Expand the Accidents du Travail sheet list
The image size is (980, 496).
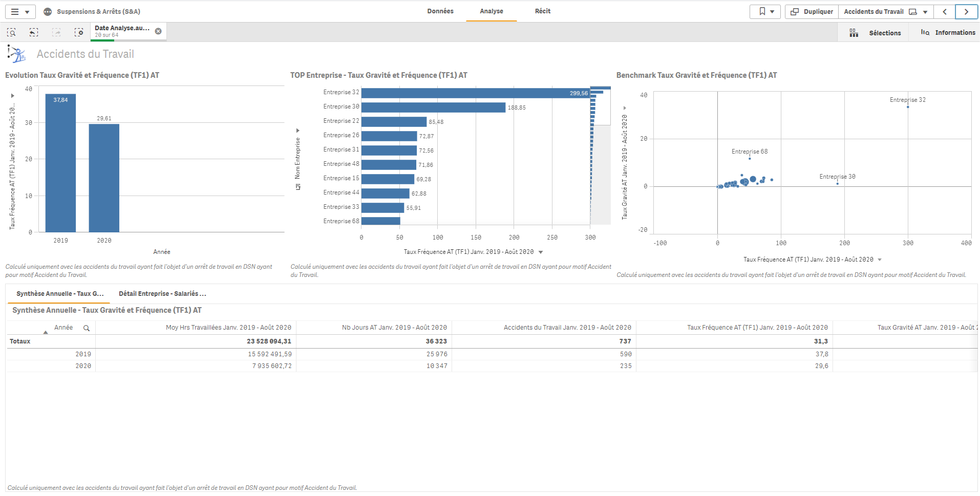925,12
